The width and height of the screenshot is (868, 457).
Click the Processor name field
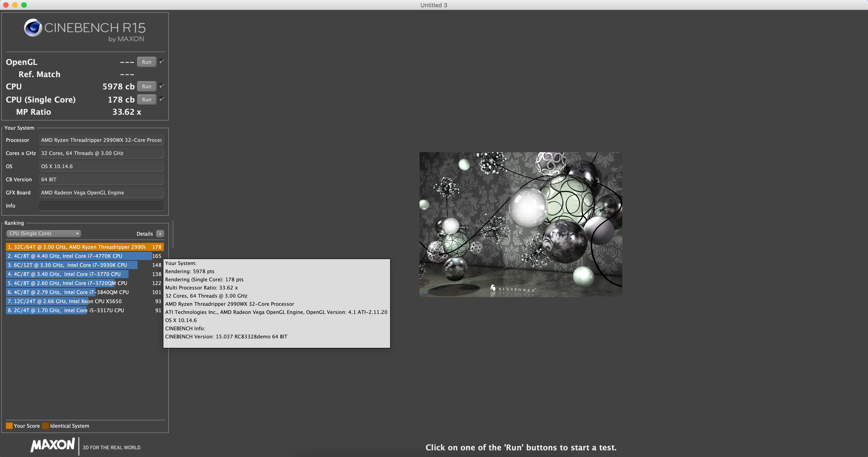(101, 140)
